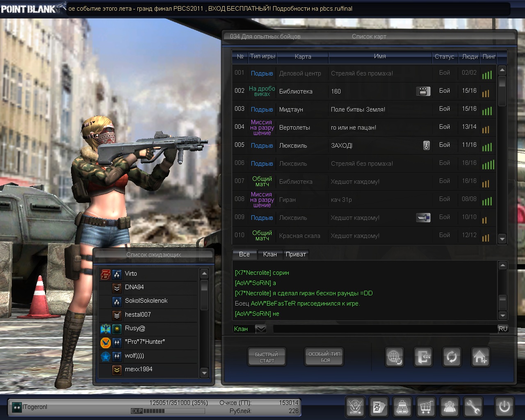Open the PB mission cards icon
525x420 pixels.
tap(379, 407)
